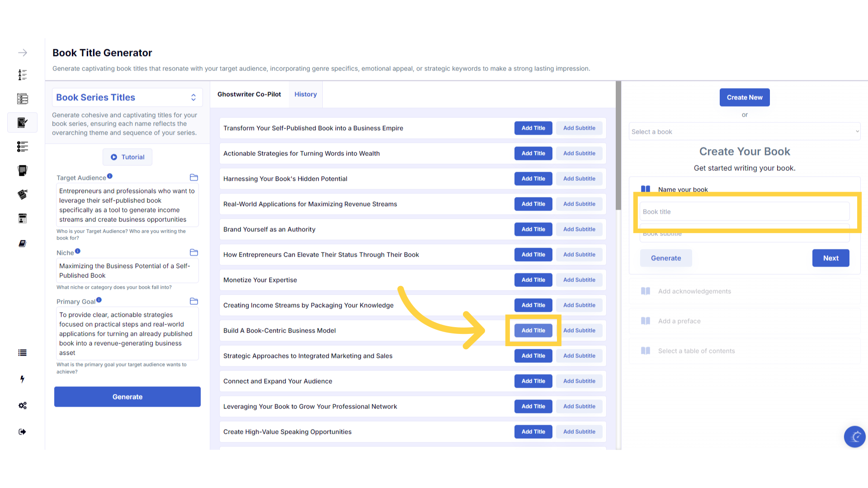The image size is (868, 488).
Task: Open the Book Series Titles dropdown
Action: pos(127,98)
